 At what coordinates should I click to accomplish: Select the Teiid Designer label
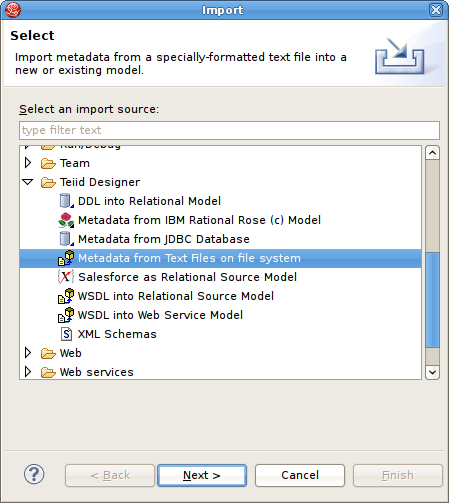coord(100,182)
